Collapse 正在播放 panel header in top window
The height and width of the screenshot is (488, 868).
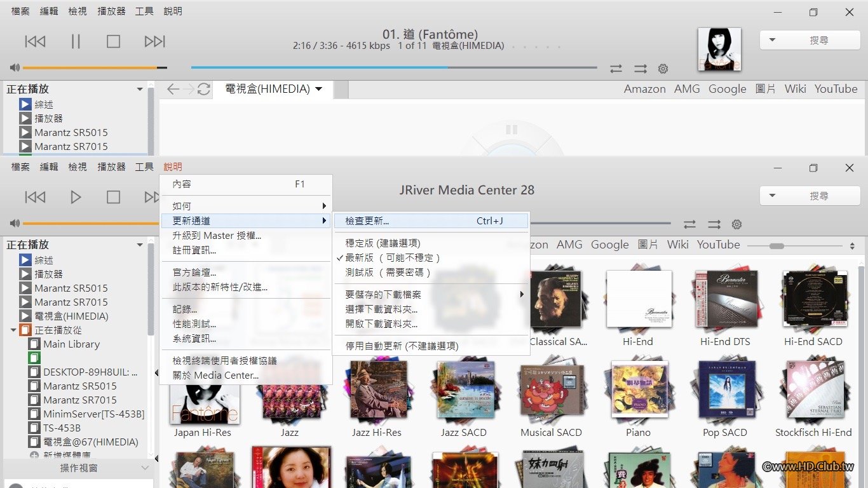pos(139,89)
